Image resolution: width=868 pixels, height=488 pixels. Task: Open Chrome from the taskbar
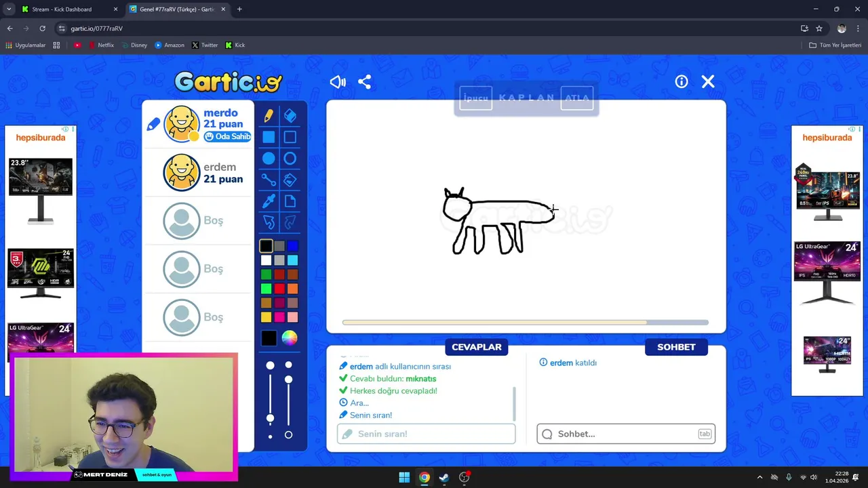pyautogui.click(x=425, y=478)
